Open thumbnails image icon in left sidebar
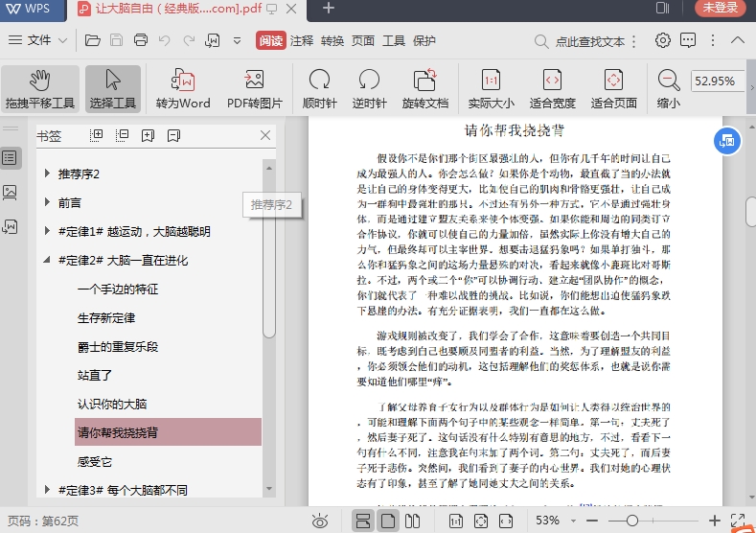 [x=11, y=193]
